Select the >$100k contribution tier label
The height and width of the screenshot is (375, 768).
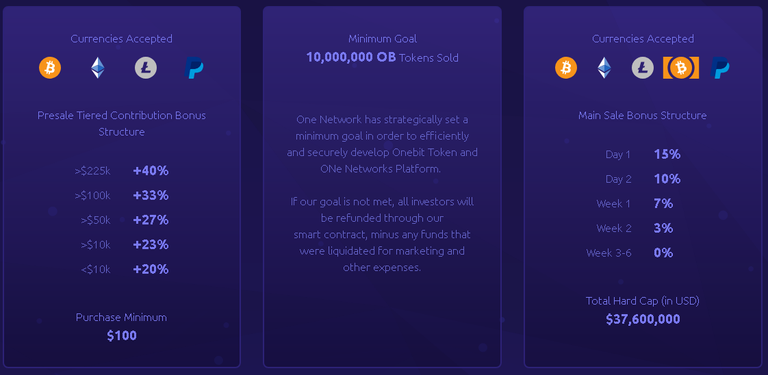tap(92, 196)
